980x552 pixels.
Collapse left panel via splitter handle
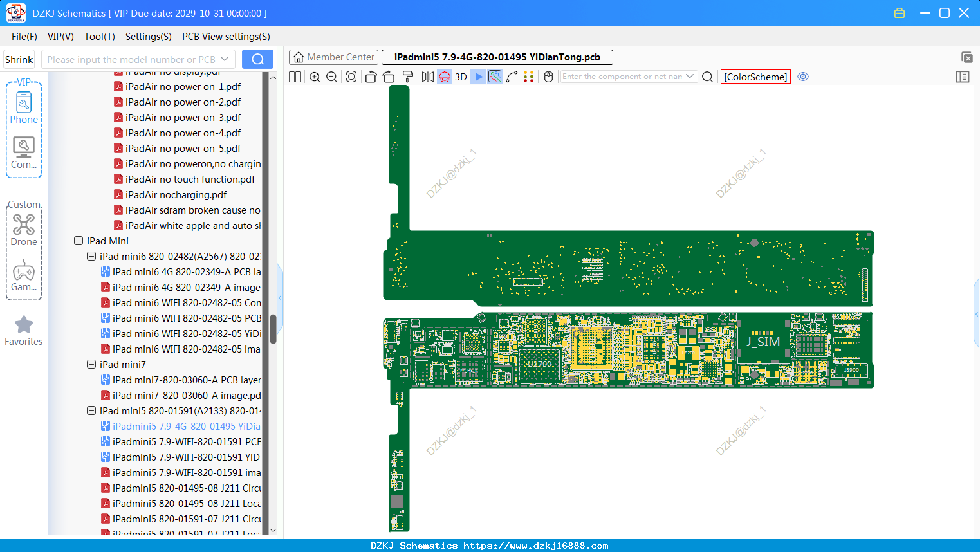click(280, 298)
